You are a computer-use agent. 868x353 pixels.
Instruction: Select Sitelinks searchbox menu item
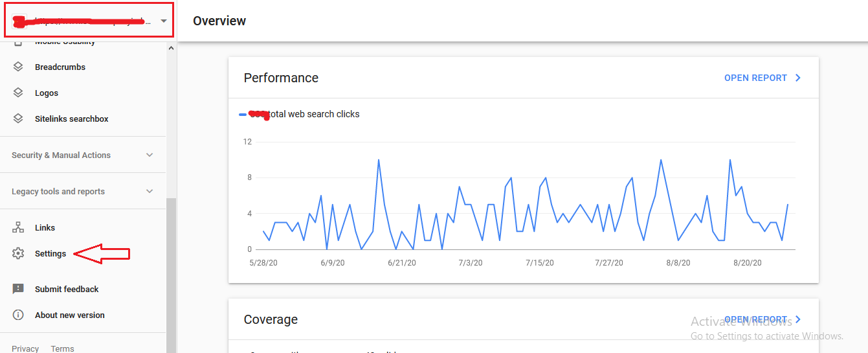click(71, 119)
